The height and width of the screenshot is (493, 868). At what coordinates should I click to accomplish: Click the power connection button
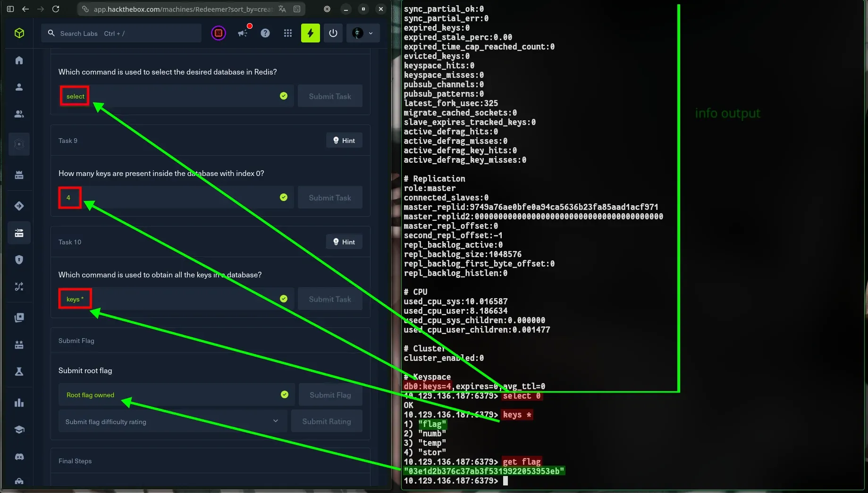pos(333,33)
